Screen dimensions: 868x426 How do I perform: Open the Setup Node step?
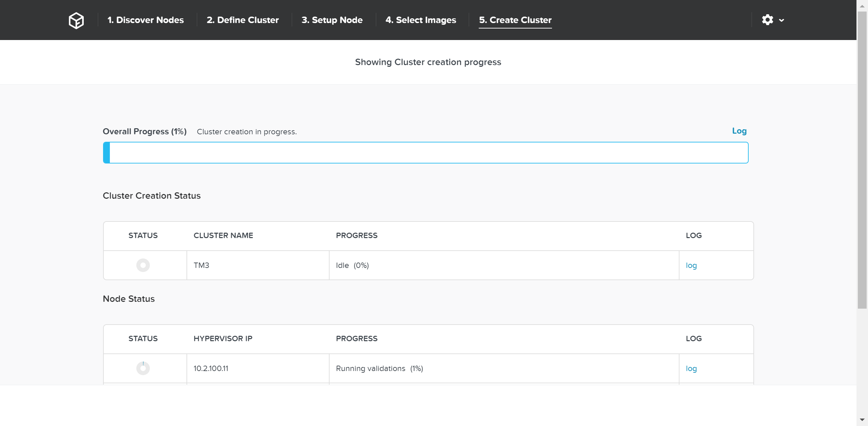click(x=332, y=20)
